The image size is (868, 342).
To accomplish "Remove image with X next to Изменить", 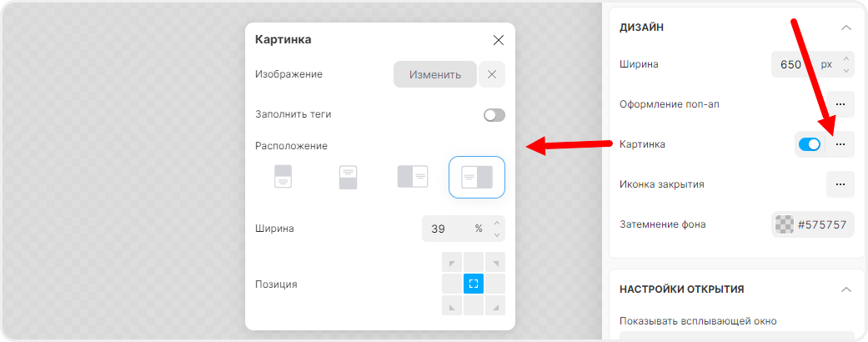I will click(492, 75).
